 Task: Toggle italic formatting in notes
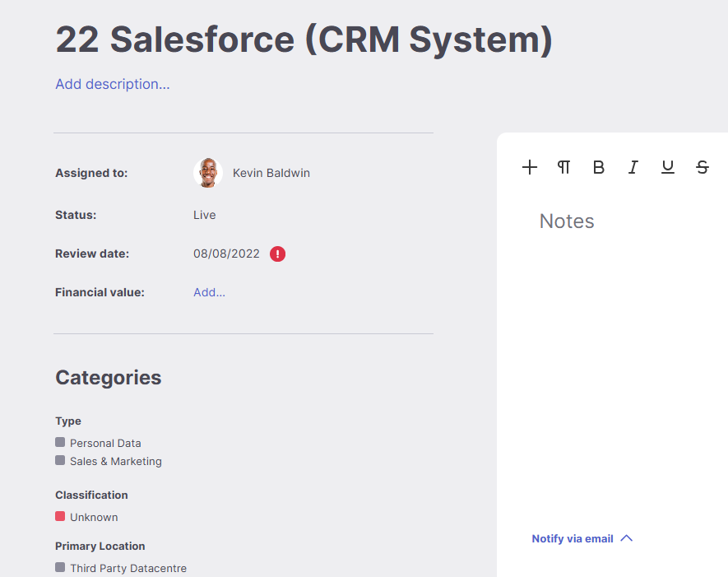tap(633, 167)
